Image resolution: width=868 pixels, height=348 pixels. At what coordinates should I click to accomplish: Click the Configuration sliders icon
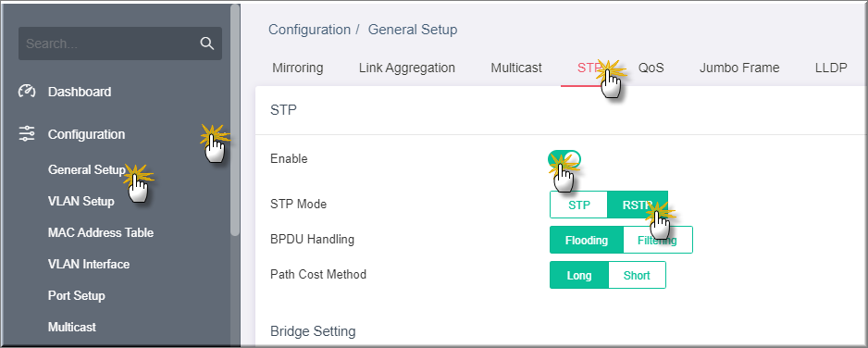pos(27,134)
